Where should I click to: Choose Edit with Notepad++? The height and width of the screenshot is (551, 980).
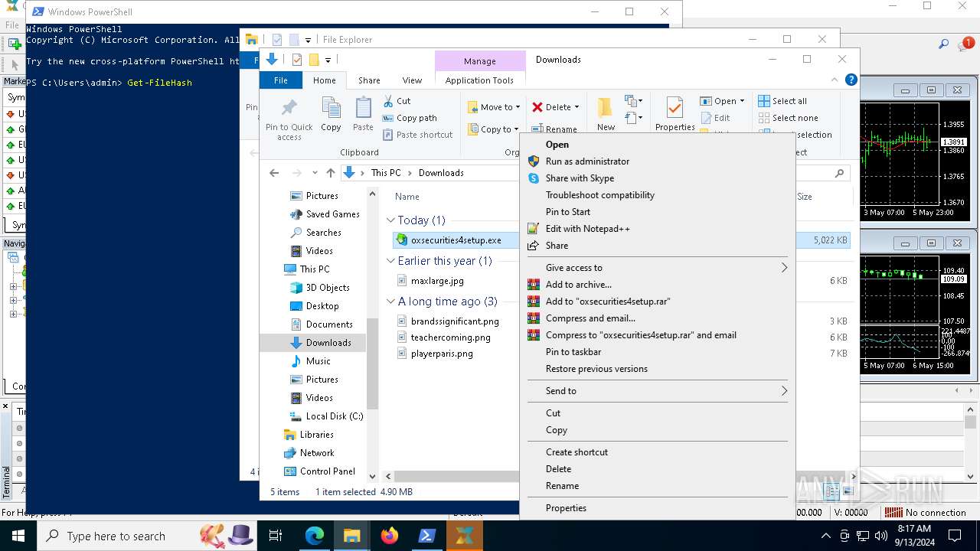coord(587,229)
